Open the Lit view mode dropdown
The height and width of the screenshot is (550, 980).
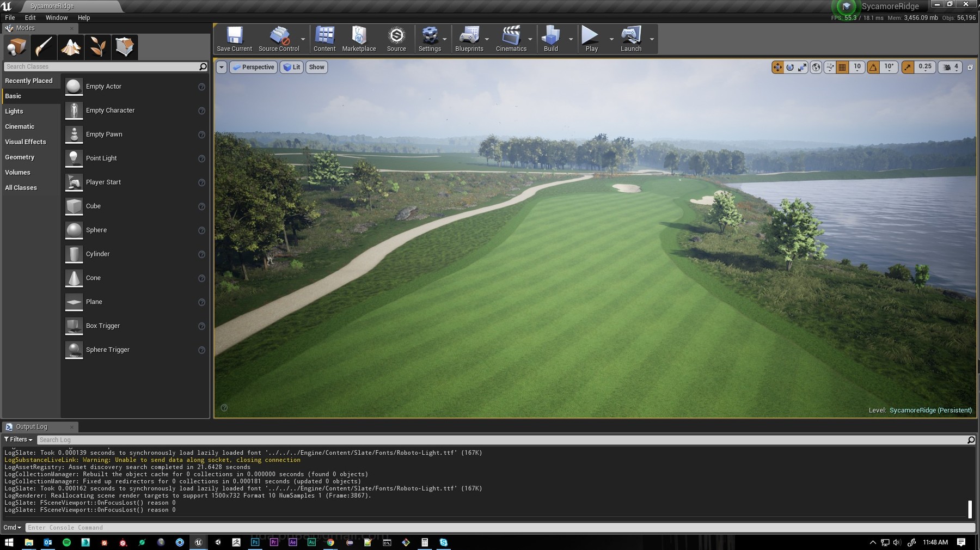(x=292, y=67)
